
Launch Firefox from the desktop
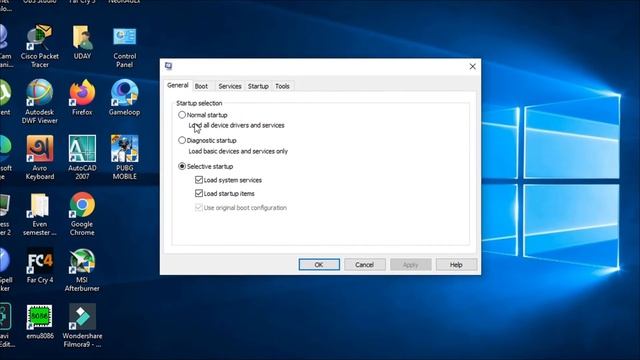(82, 98)
